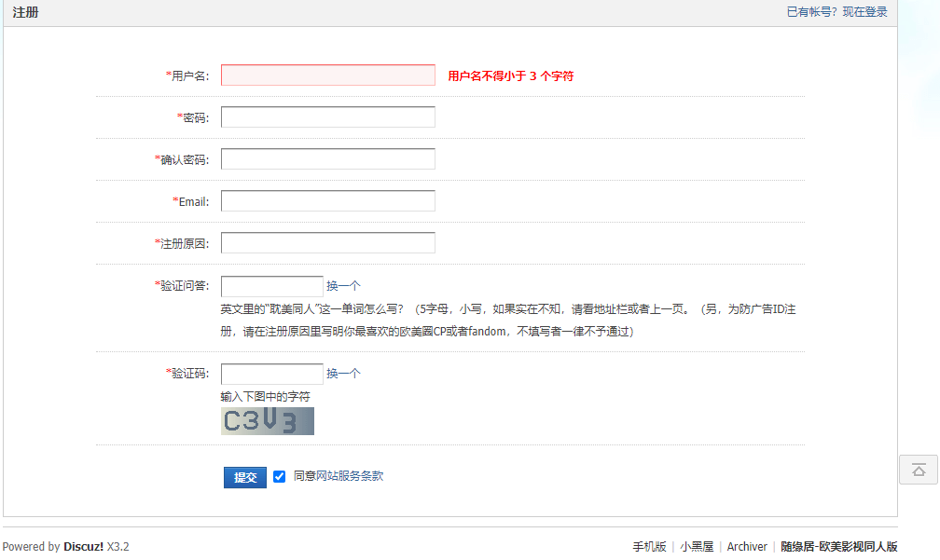This screenshot has width=940, height=560.
Task: Visit the Archiver footer link
Action: pyautogui.click(x=747, y=546)
